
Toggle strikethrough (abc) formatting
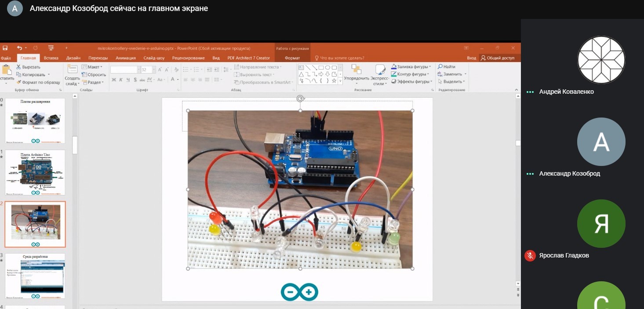click(x=142, y=80)
